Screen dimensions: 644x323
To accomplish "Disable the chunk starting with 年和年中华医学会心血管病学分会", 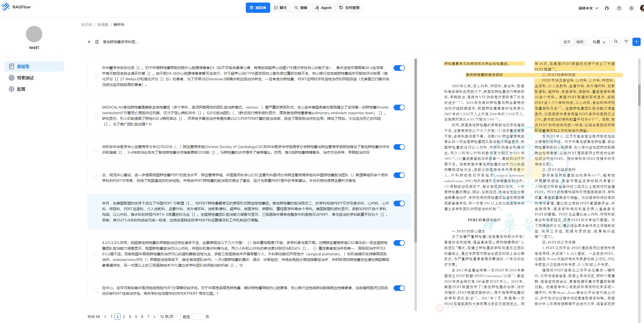I will pos(399,147).
